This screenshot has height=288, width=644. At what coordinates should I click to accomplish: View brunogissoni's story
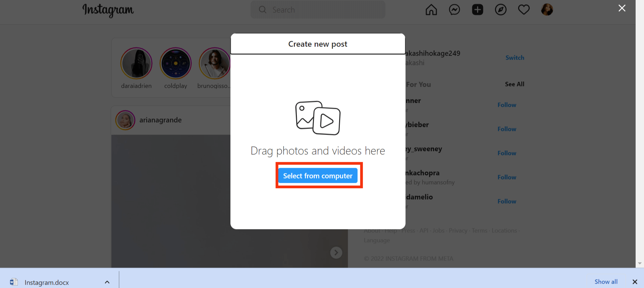[x=214, y=64]
